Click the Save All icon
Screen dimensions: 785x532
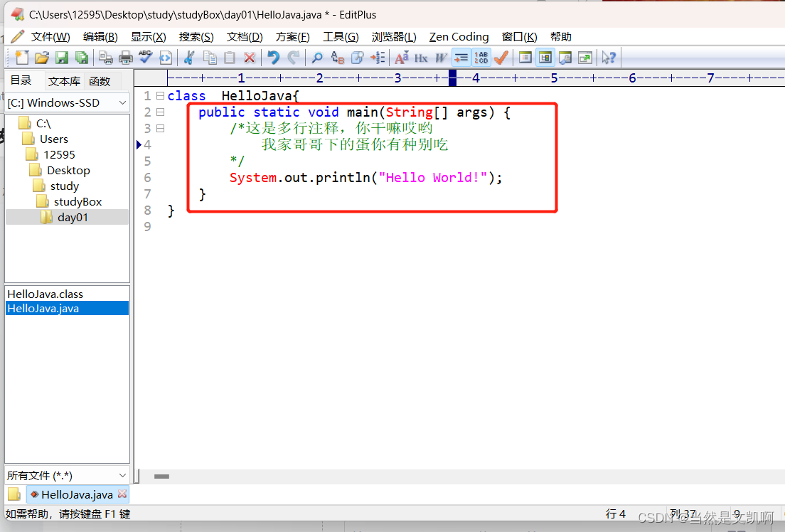click(x=81, y=58)
